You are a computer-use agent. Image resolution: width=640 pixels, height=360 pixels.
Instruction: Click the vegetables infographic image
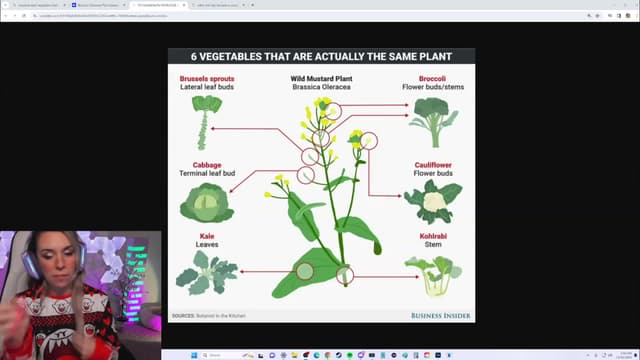click(322, 185)
